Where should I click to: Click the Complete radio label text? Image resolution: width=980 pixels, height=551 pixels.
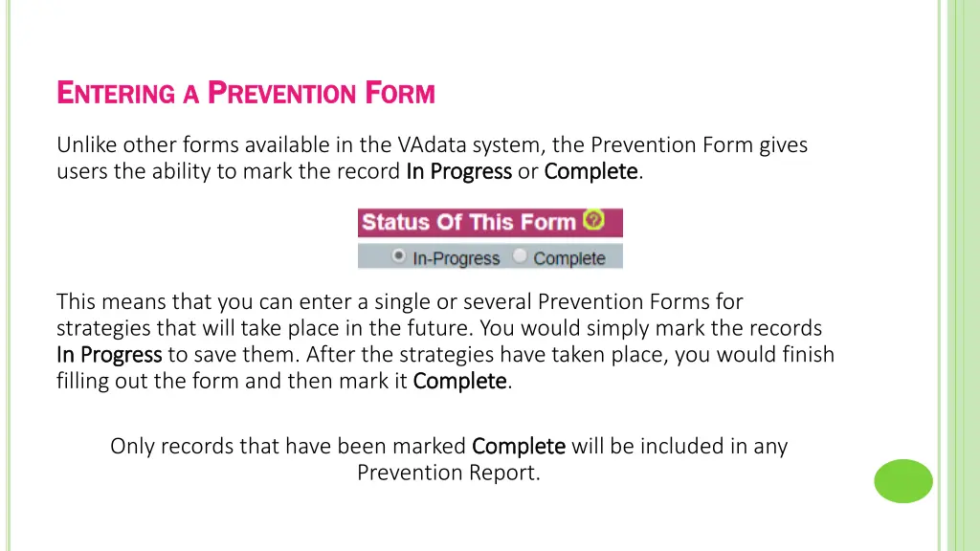[569, 258]
